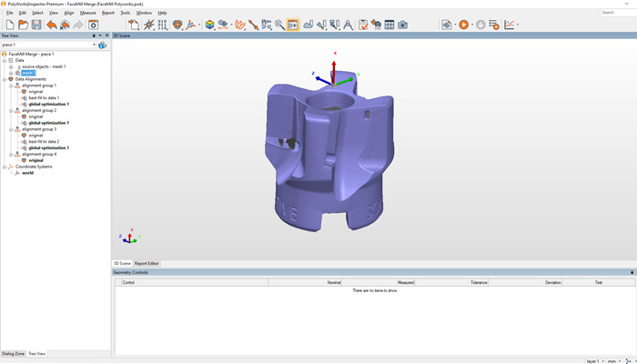Click the Save icon in toolbar
The height and width of the screenshot is (364, 637).
[36, 25]
